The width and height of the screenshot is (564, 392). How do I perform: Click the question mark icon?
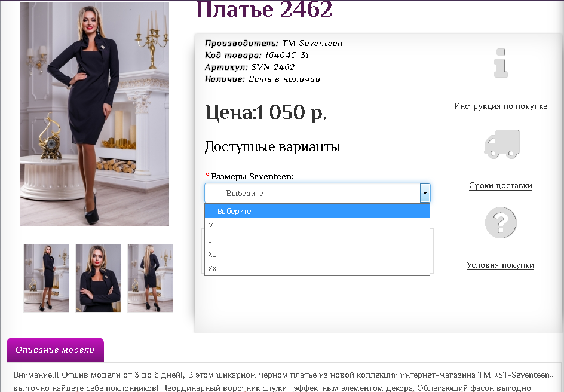click(500, 222)
